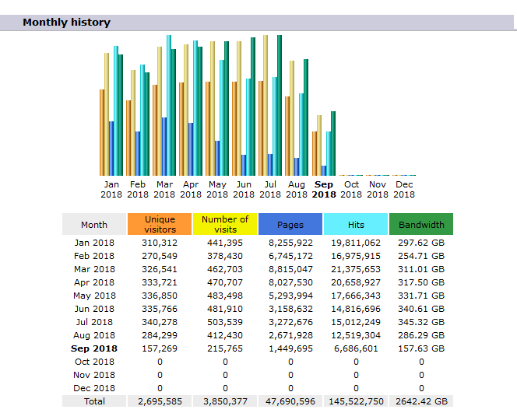
Task: Click total hits 145,522,750
Action: click(x=356, y=401)
